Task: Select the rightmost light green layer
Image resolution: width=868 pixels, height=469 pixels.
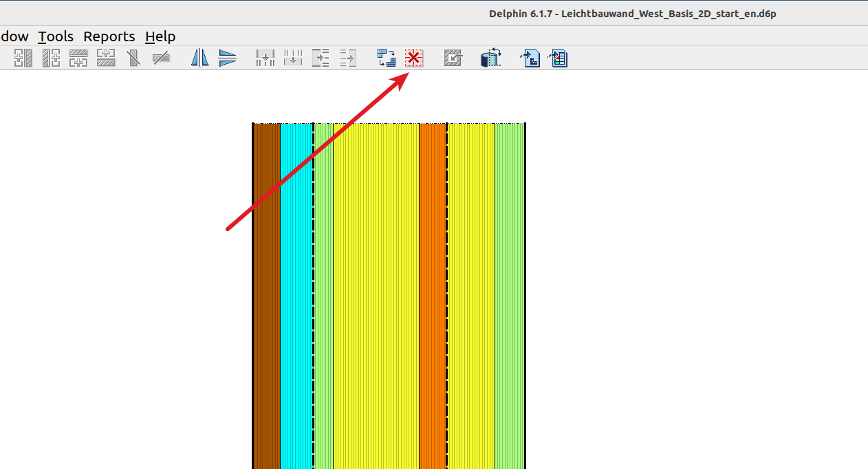Action: [x=510, y=296]
